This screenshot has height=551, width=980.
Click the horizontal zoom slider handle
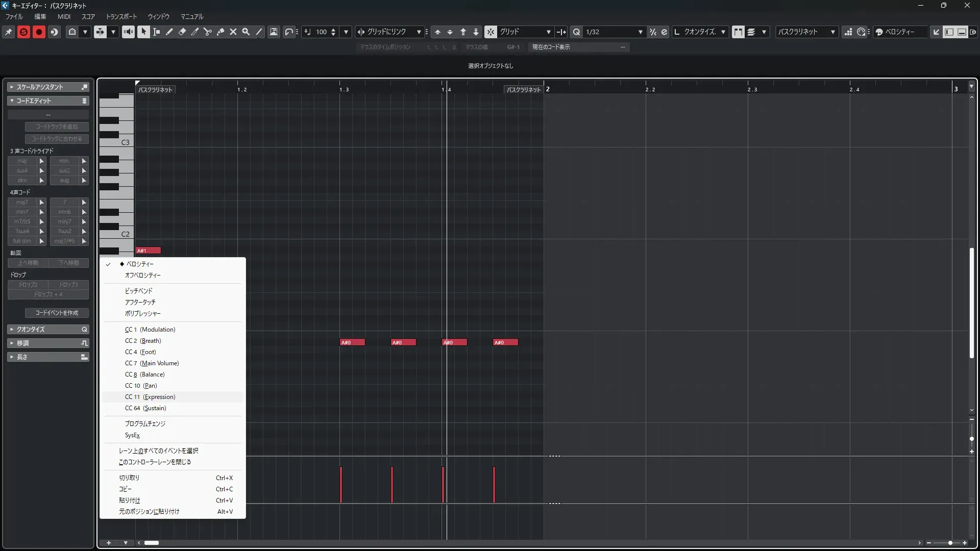950,543
